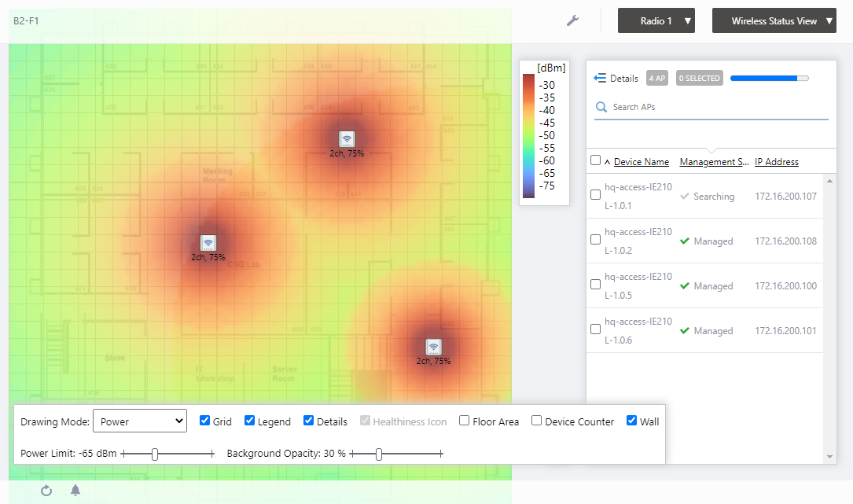
Task: Open the notification bell icon
Action: coord(75,491)
